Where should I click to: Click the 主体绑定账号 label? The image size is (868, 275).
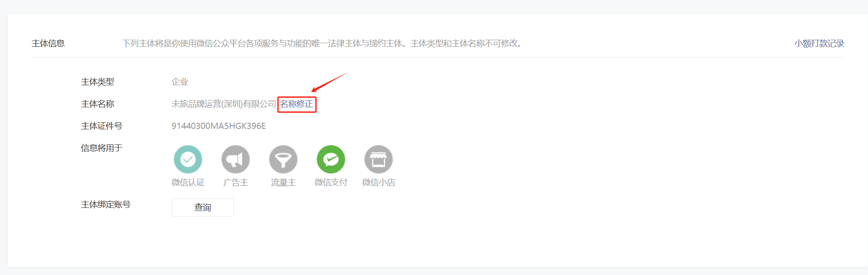click(106, 205)
